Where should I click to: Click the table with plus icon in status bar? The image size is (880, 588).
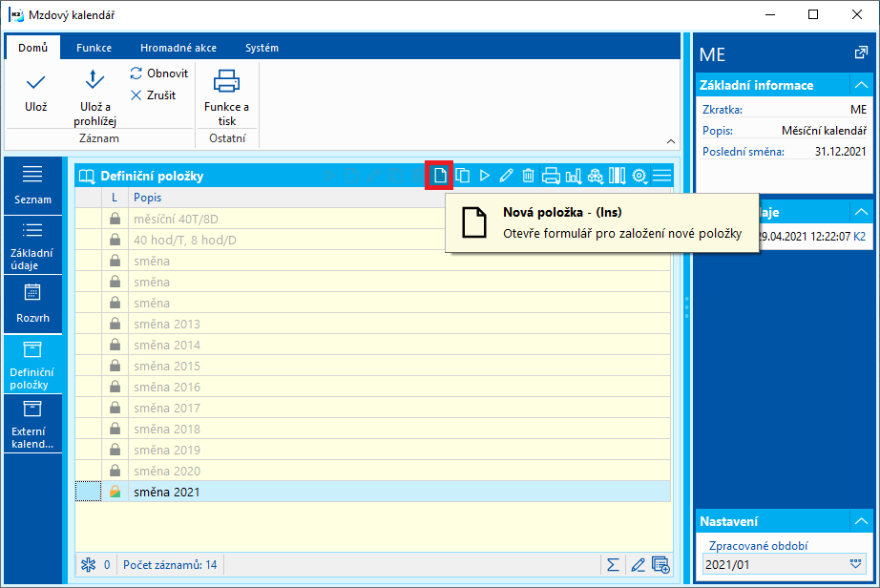coord(661,565)
